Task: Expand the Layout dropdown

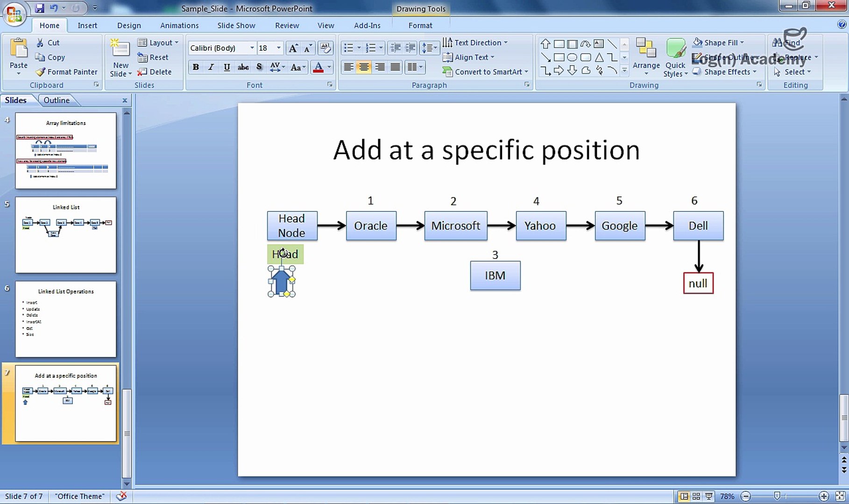Action: point(158,42)
